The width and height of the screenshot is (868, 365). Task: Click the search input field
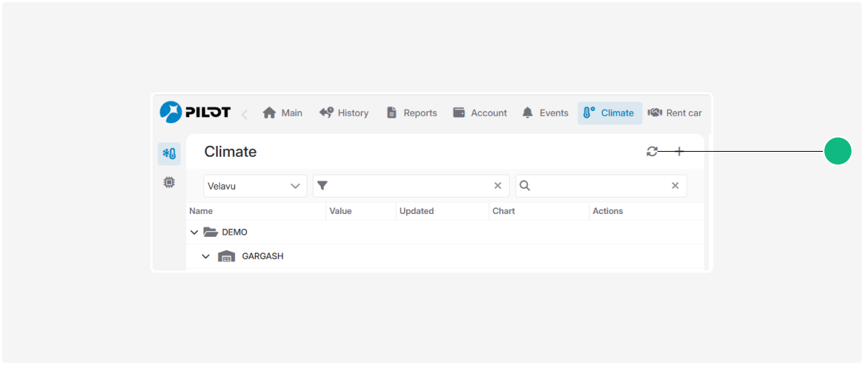click(x=601, y=186)
